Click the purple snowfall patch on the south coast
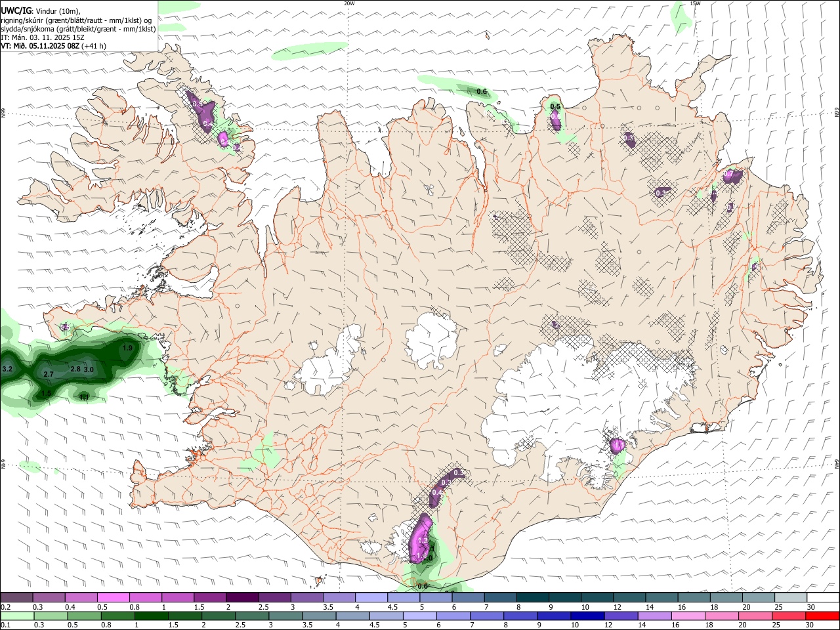Image resolution: width=840 pixels, height=630 pixels. 420,538
